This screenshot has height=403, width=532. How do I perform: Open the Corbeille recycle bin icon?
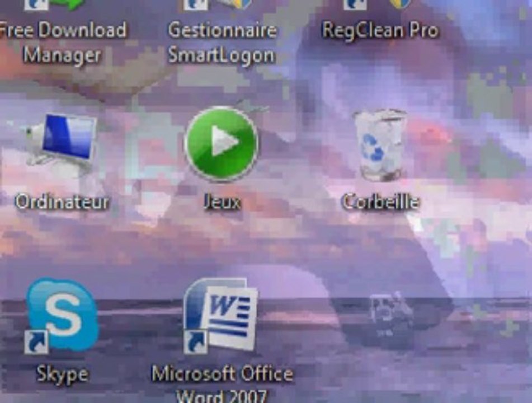[380, 144]
